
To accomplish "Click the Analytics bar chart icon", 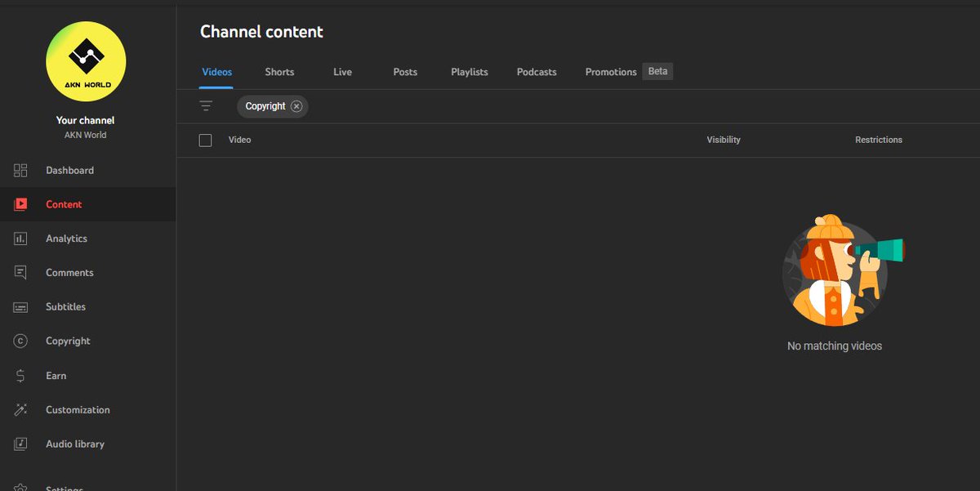I will (21, 239).
